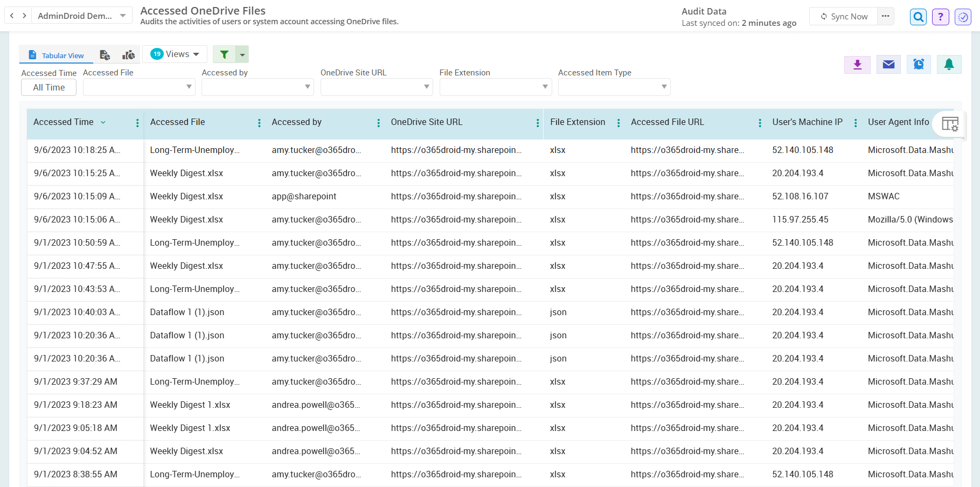This screenshot has width=980, height=487.
Task: Switch to the chart view icon
Action: (x=128, y=54)
